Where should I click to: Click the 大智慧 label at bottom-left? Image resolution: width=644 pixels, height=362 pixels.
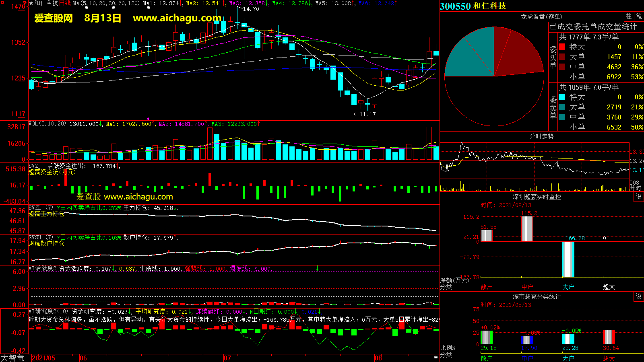click(12, 358)
